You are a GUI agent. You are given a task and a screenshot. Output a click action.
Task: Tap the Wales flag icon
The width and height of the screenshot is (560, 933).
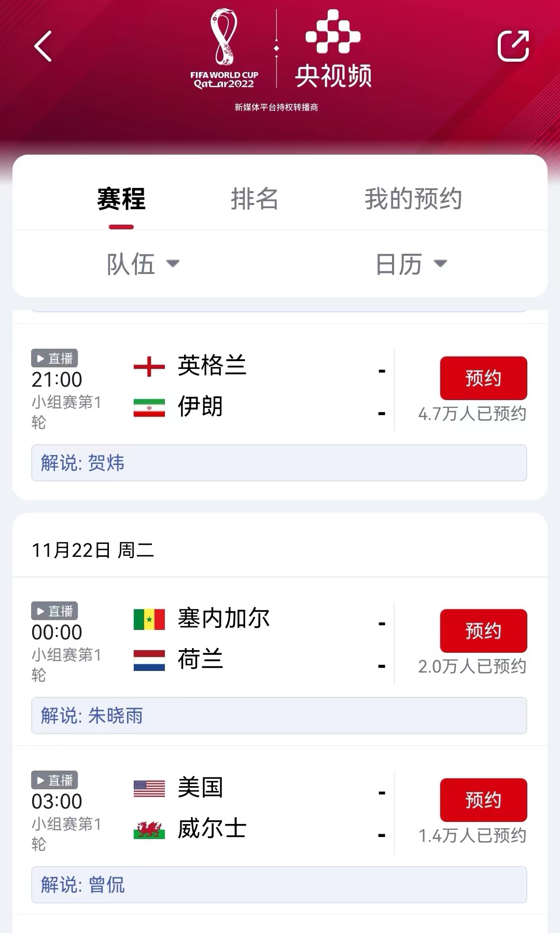click(149, 829)
